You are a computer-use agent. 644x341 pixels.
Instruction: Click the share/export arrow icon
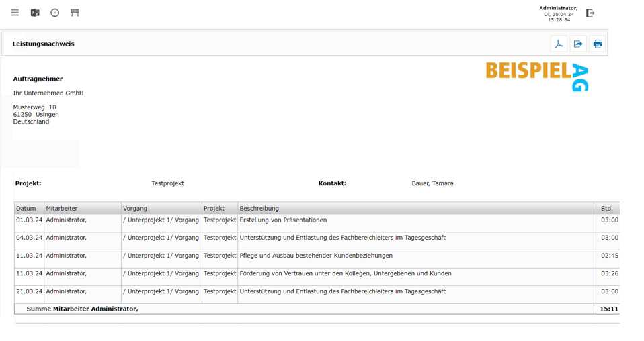[578, 44]
